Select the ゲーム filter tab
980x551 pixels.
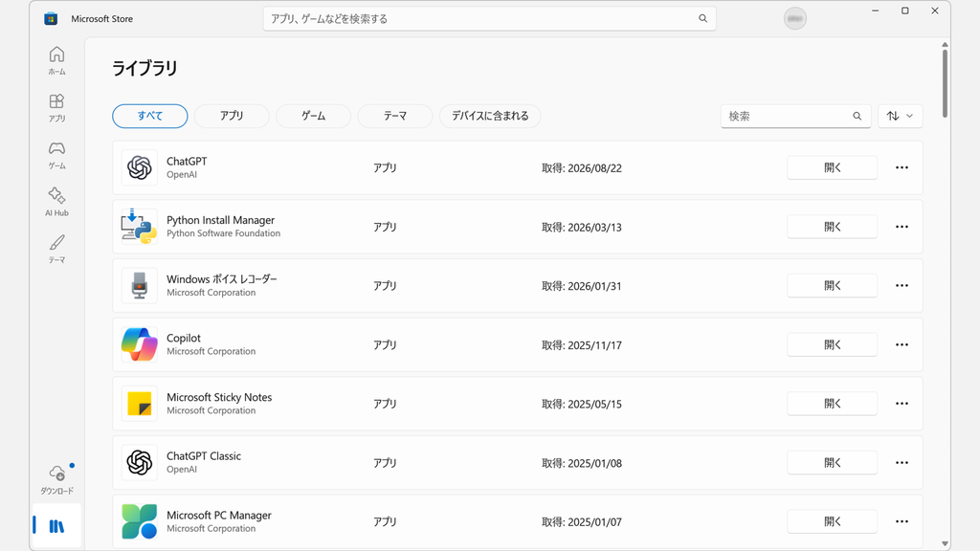[x=313, y=116]
